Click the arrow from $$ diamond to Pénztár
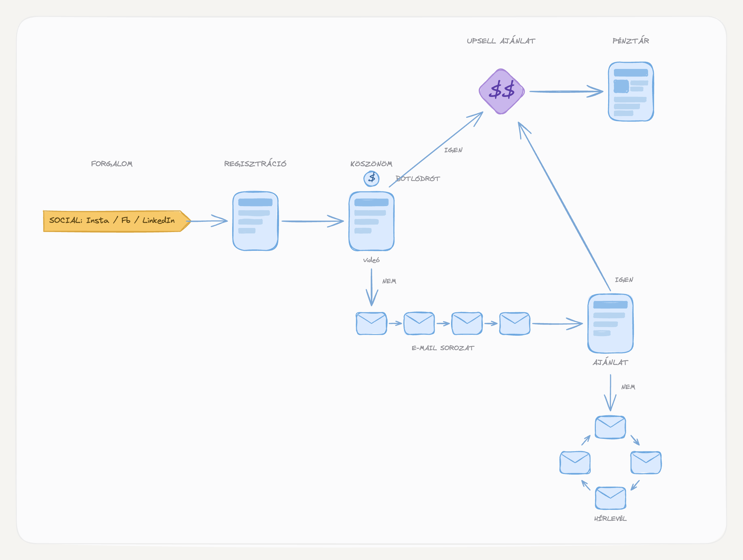This screenshot has width=743, height=560. click(566, 91)
